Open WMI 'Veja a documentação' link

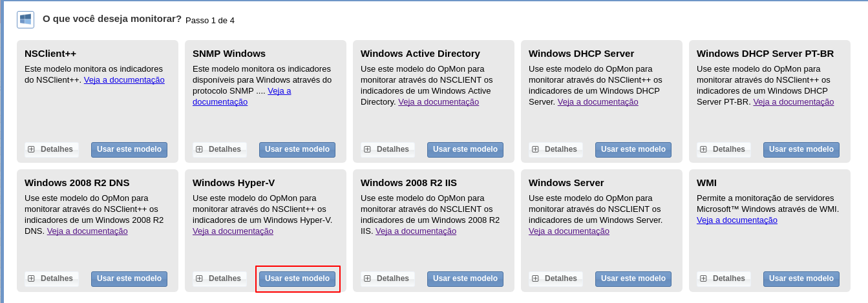(x=737, y=220)
